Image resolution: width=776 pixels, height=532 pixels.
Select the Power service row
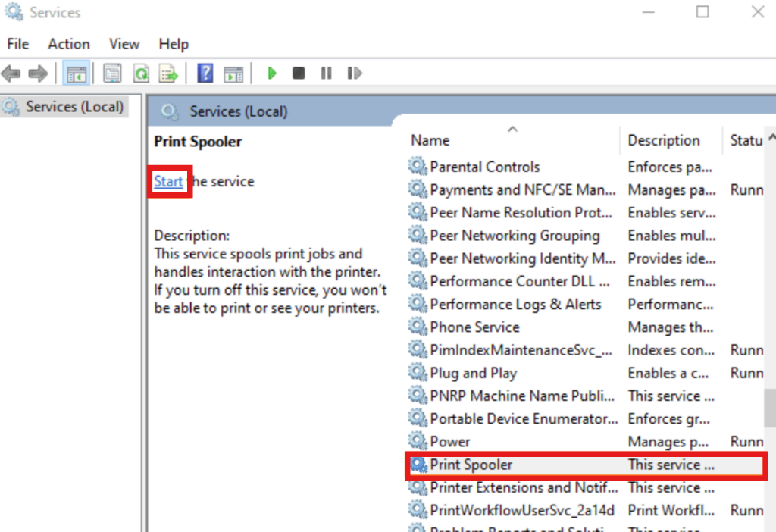(x=586, y=441)
